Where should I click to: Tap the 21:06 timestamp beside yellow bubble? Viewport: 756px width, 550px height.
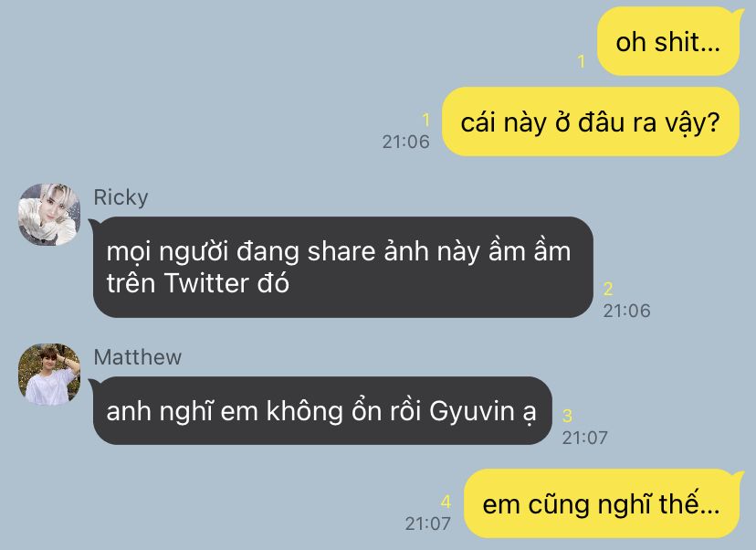(406, 142)
